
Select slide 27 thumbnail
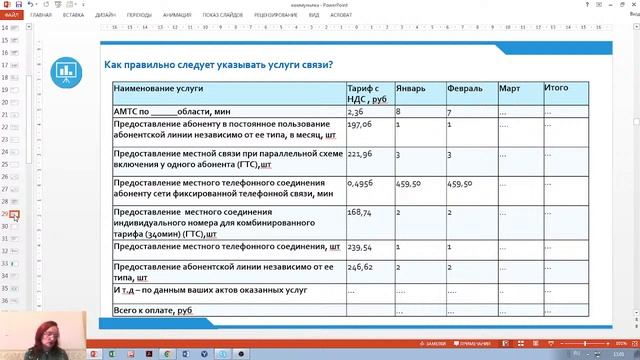14,189
